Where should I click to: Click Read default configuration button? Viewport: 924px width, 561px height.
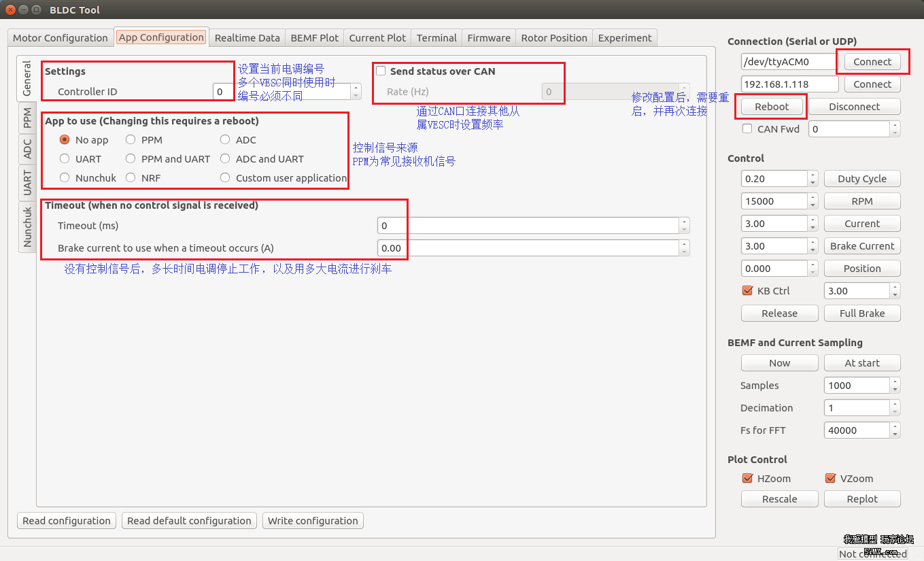(x=189, y=521)
